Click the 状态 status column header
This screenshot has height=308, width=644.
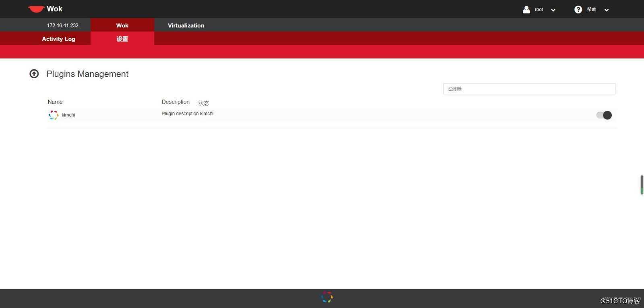click(x=204, y=103)
